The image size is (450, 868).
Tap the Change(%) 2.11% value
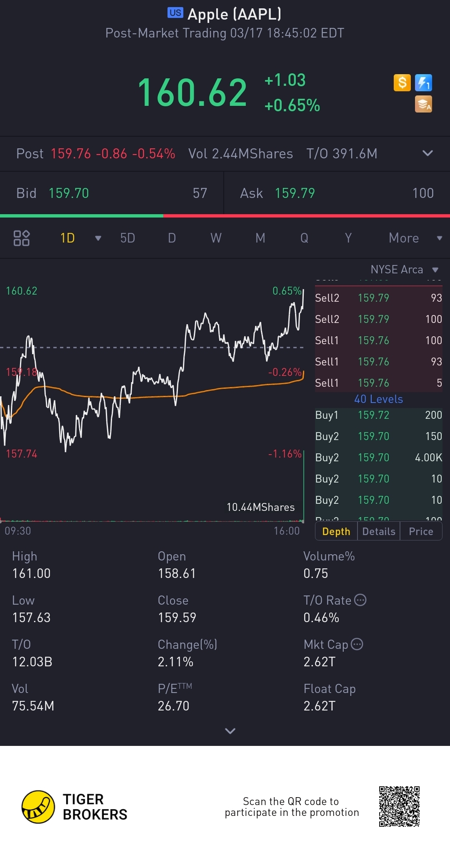click(175, 662)
